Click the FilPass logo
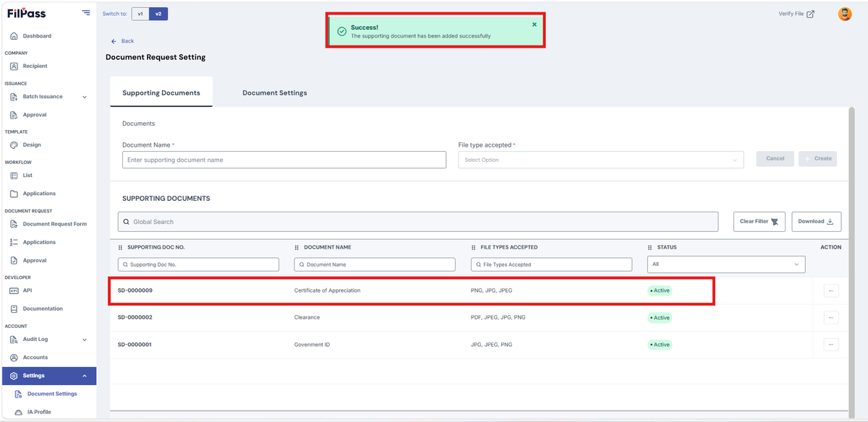 pos(26,13)
